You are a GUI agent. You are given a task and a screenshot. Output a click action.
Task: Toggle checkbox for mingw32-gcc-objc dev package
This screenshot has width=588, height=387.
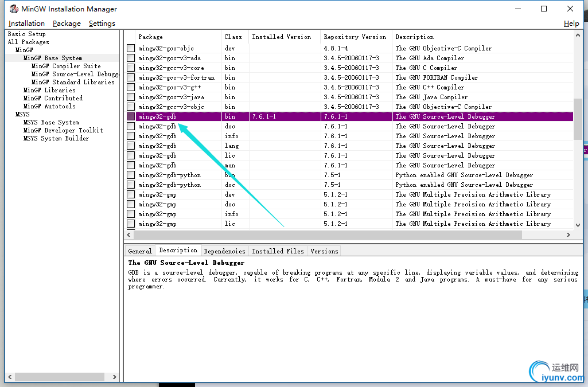(x=130, y=48)
